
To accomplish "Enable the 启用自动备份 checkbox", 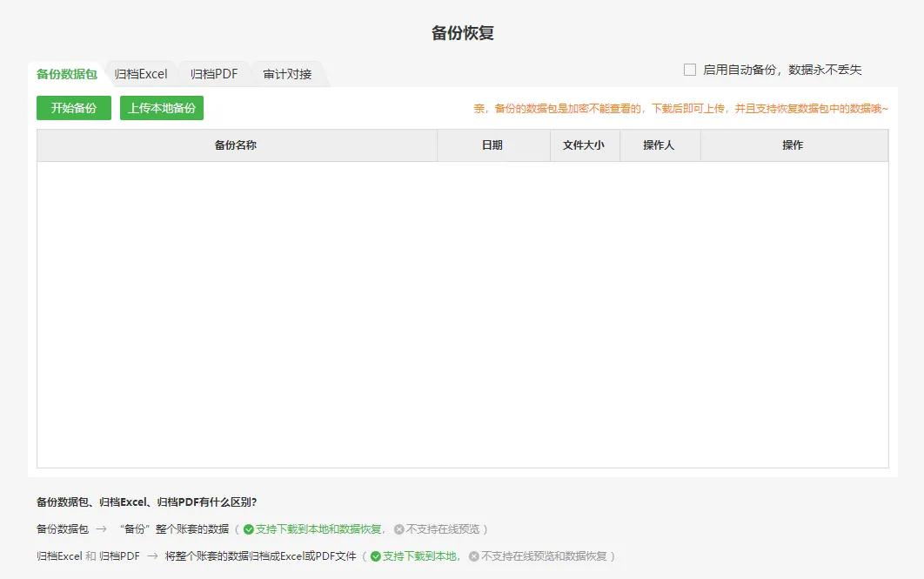I will pos(688,69).
